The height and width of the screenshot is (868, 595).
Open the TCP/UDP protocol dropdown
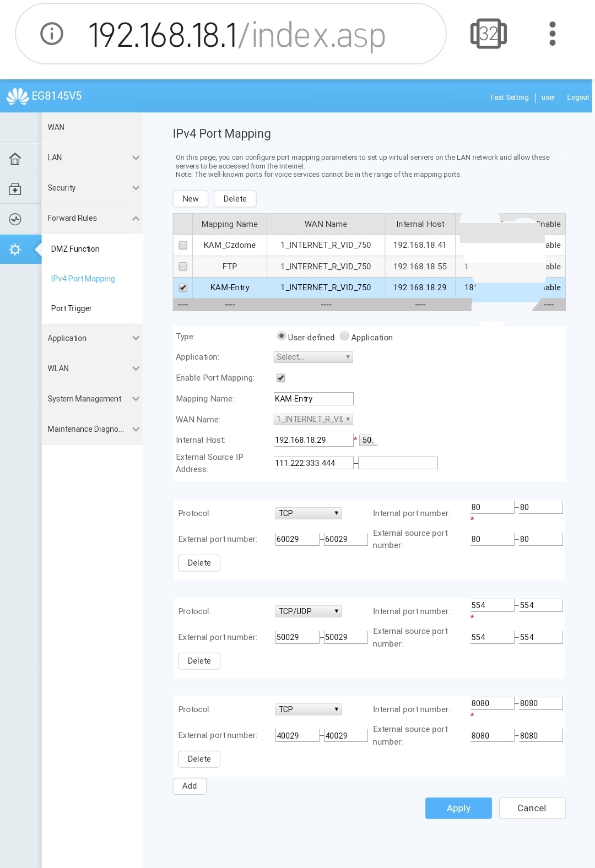click(x=308, y=611)
